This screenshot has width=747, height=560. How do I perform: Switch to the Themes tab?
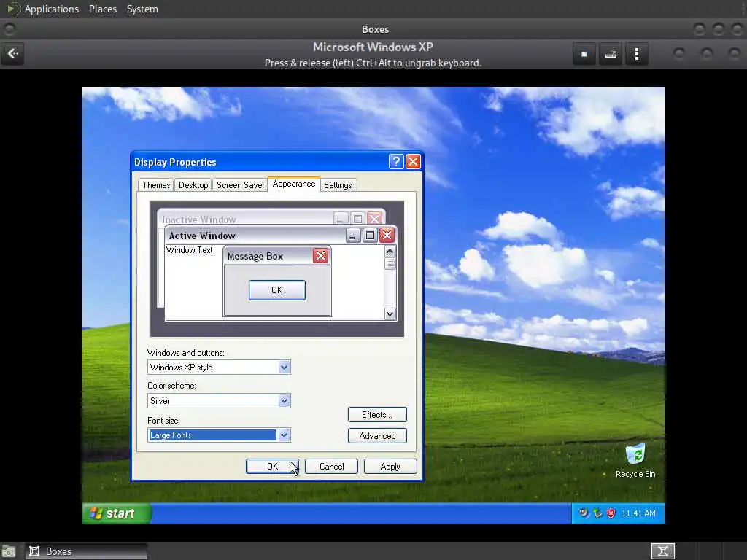[156, 184]
